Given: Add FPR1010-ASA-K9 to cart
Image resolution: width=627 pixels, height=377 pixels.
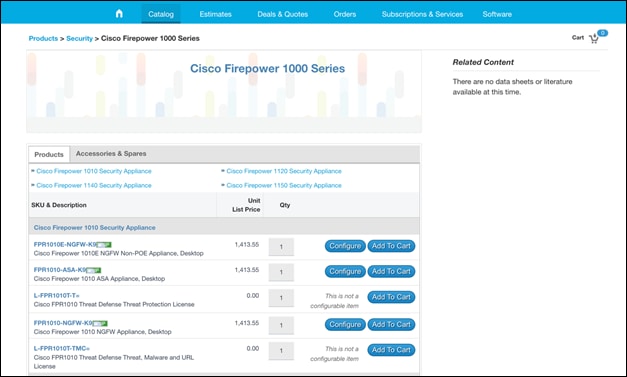Looking at the screenshot, I should tap(391, 271).
